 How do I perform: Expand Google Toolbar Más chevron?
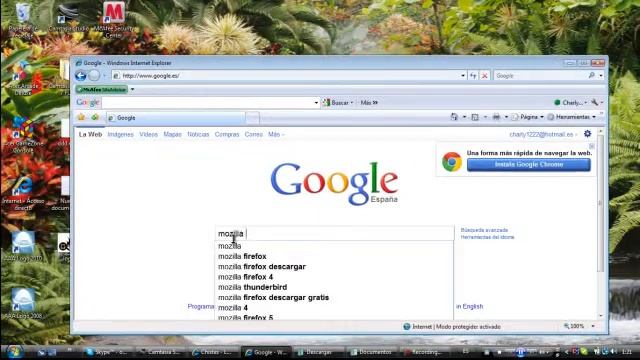[369, 102]
